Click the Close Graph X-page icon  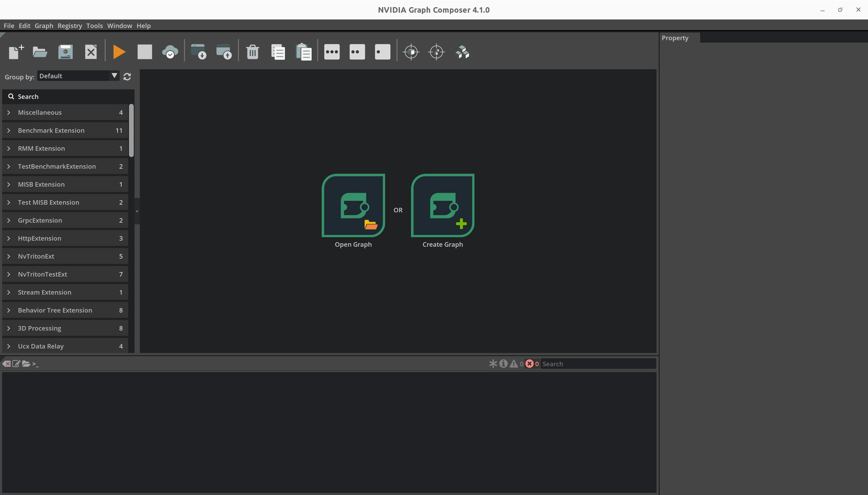pos(91,52)
